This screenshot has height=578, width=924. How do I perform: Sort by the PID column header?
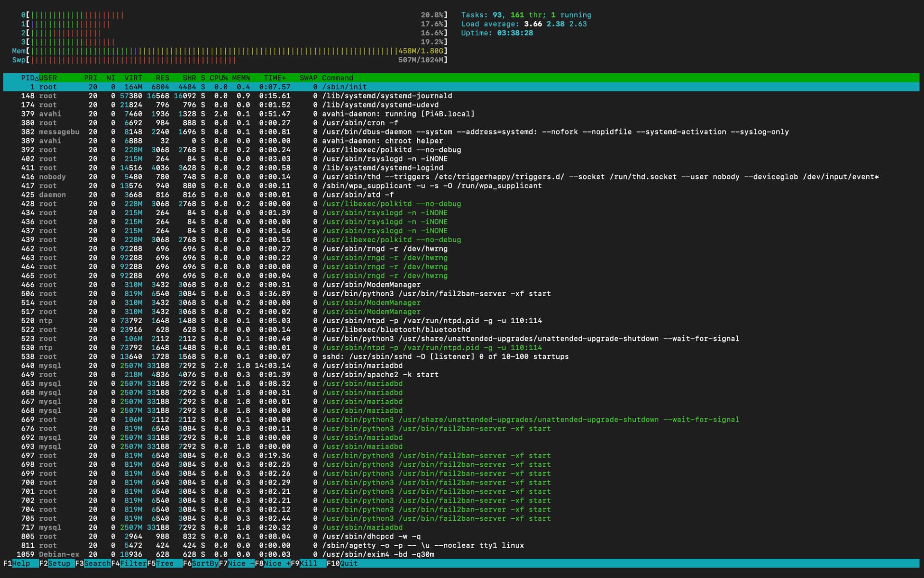pos(28,78)
